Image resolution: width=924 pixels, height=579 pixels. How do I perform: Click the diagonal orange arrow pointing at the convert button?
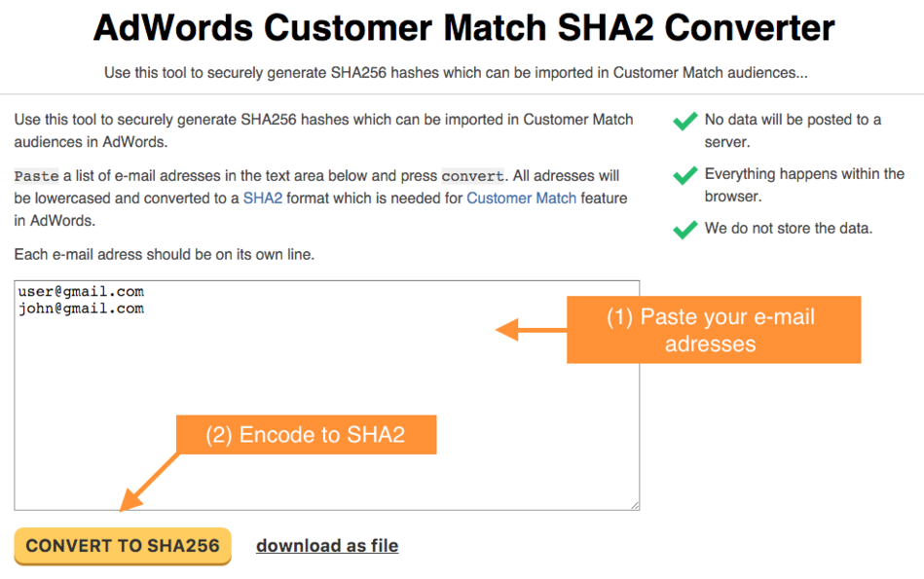(151, 480)
